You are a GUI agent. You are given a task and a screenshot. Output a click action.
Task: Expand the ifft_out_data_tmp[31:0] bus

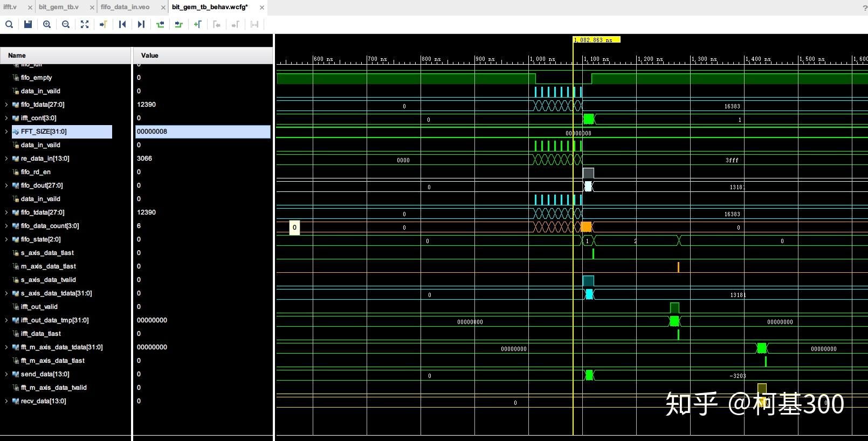pos(6,320)
